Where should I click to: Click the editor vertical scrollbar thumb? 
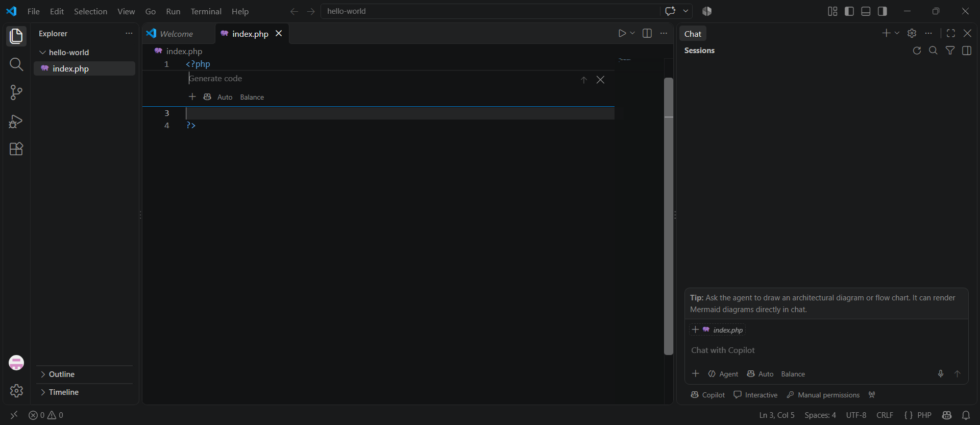669,216
